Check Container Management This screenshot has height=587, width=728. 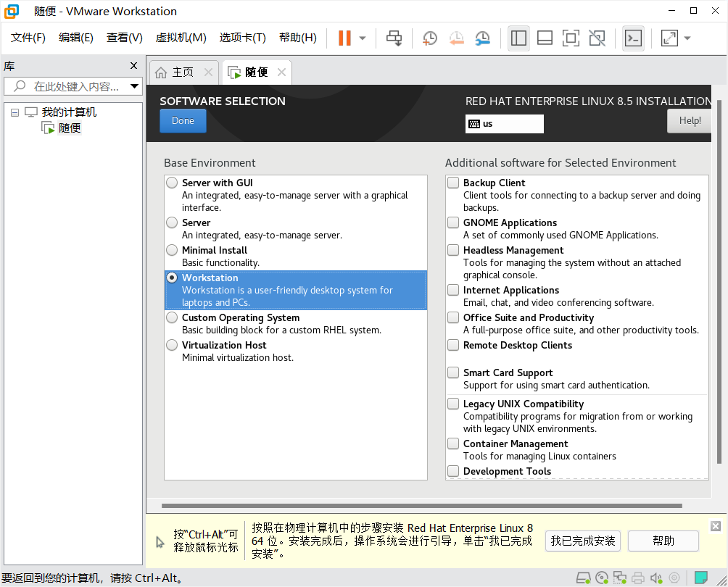[453, 444]
